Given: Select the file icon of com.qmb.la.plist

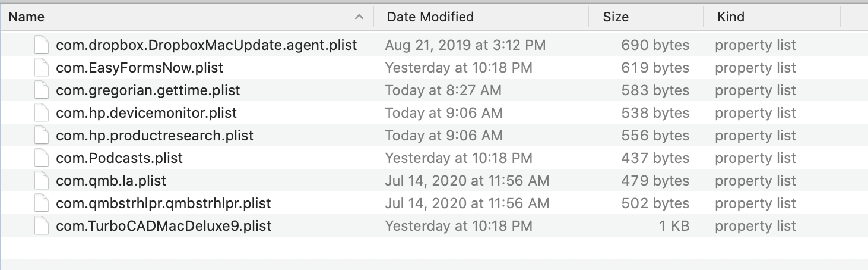Looking at the screenshot, I should (40, 181).
